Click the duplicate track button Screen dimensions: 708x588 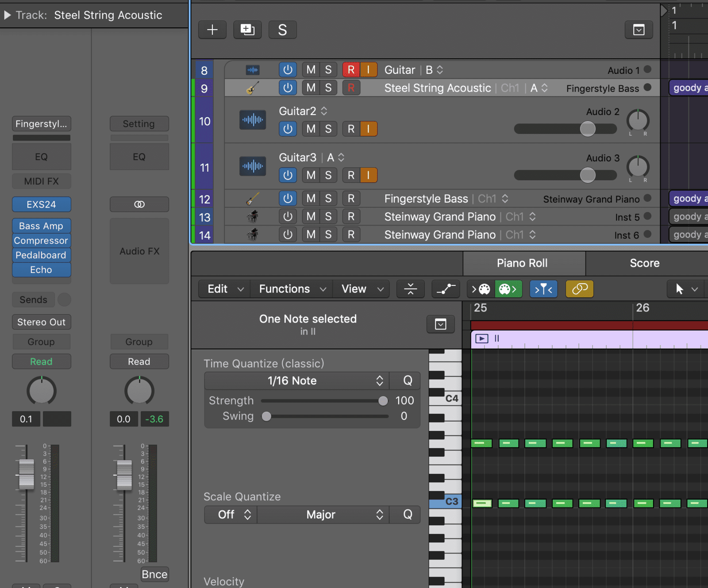[247, 30]
